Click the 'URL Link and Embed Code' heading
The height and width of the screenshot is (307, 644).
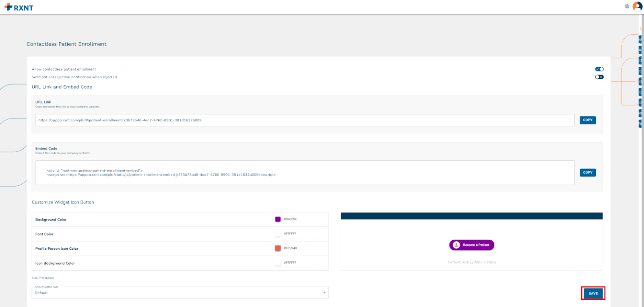[x=62, y=87]
